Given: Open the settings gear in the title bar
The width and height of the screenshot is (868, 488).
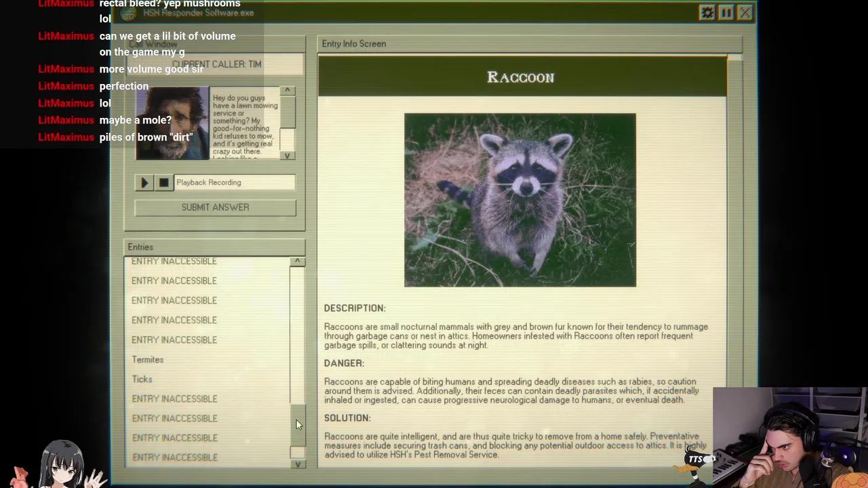Looking at the screenshot, I should pos(707,13).
